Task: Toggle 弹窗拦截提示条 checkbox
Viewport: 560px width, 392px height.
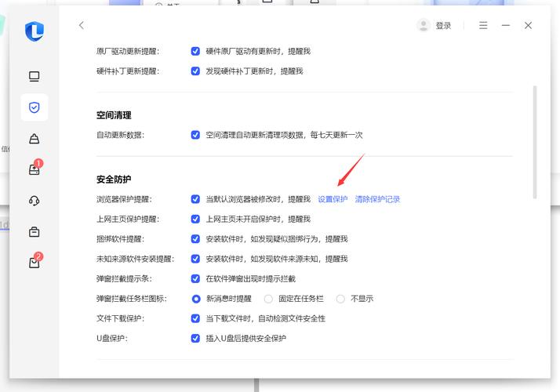Action: tap(195, 278)
